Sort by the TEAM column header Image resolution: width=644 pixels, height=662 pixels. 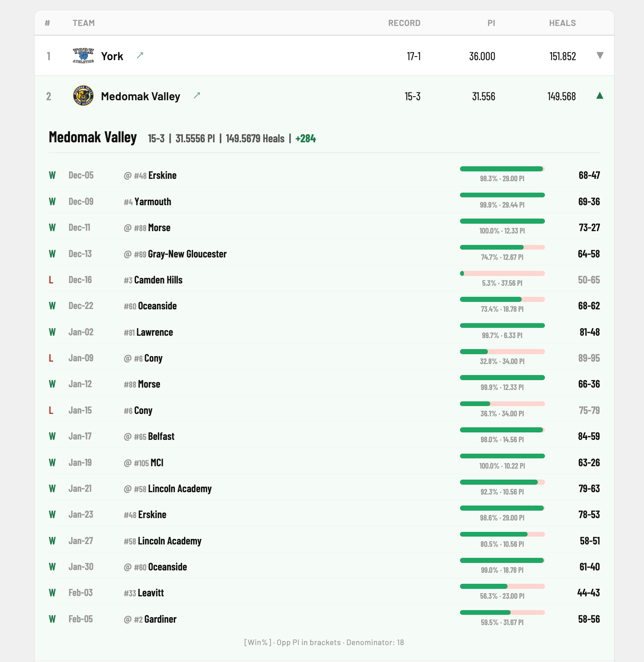(84, 23)
